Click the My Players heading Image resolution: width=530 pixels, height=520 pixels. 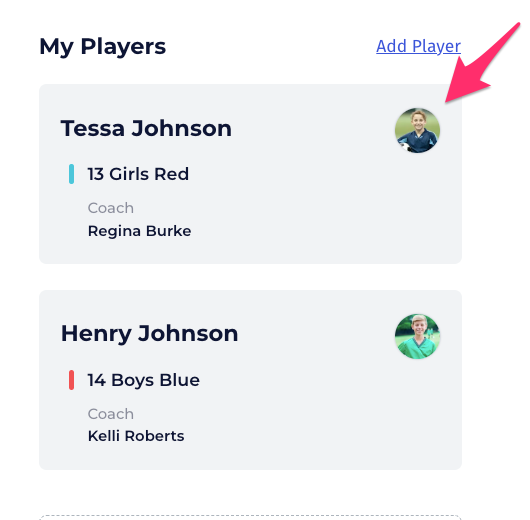coord(102,47)
